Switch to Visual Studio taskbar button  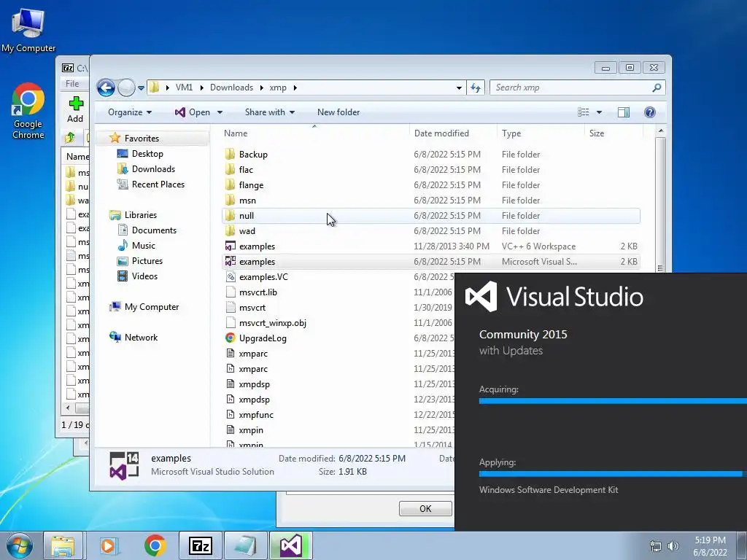(290, 545)
